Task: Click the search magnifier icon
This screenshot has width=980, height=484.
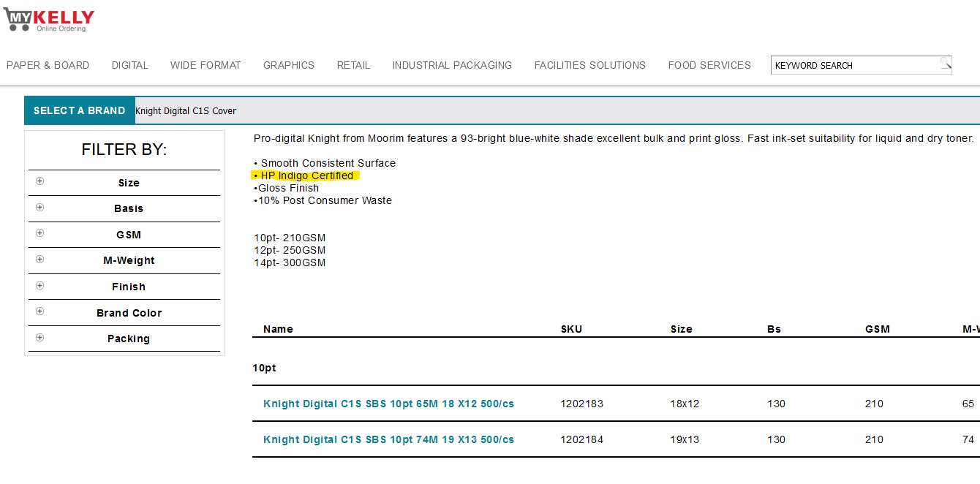Action: pyautogui.click(x=946, y=64)
